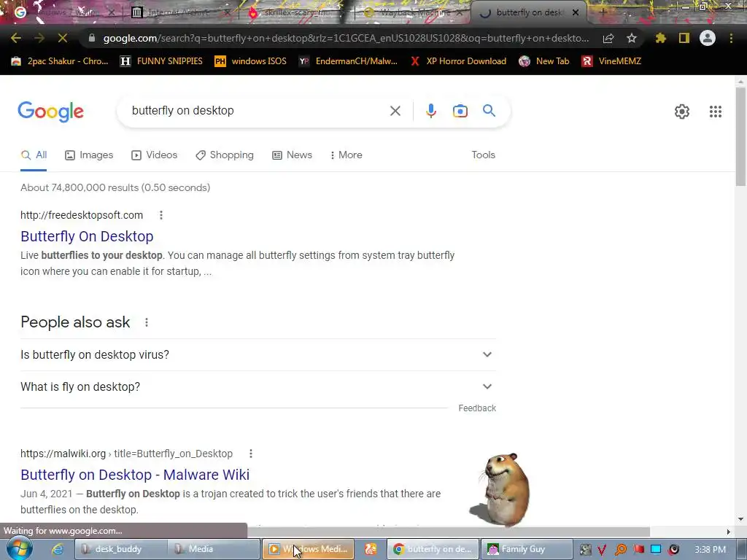Open the More search filters dropdown

tap(346, 155)
